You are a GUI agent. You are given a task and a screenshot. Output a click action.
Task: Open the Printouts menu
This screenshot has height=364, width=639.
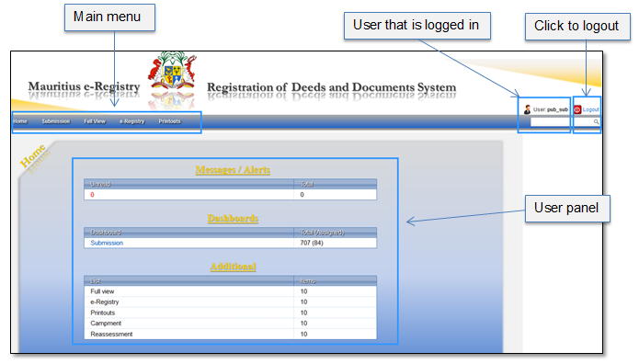[169, 121]
